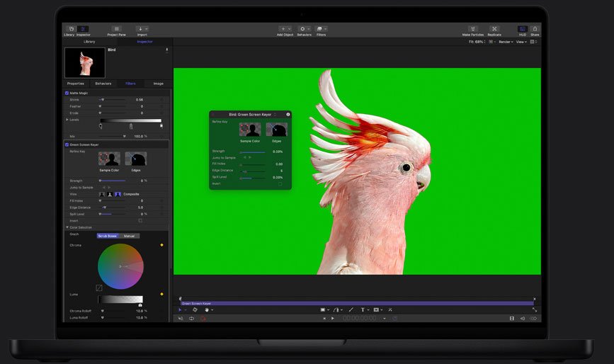Click the Share icon
Screen dimensions: 614x364
click(535, 29)
